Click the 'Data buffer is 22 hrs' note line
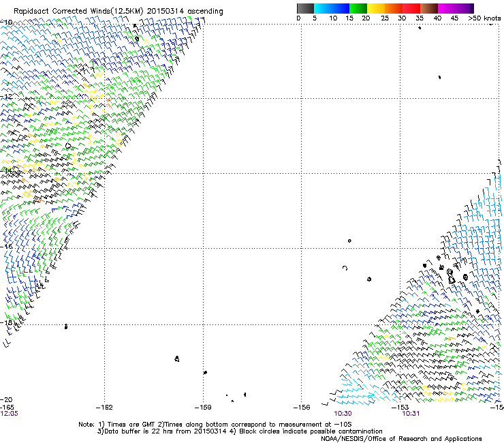 click(240, 431)
